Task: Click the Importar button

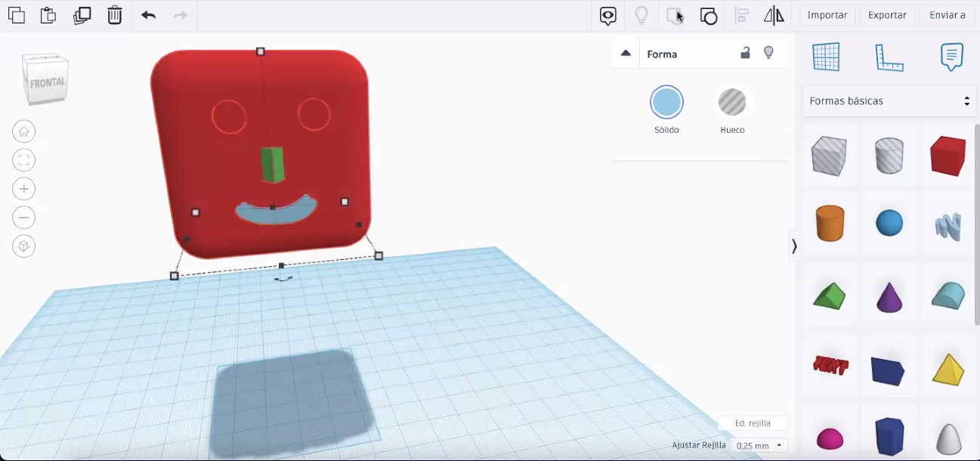Action: click(x=827, y=15)
